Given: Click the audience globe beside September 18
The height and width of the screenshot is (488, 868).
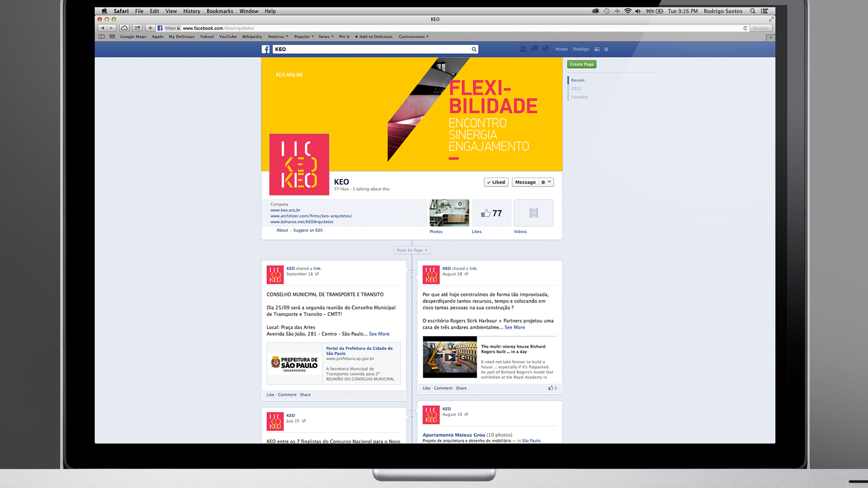Looking at the screenshot, I should pyautogui.click(x=317, y=274).
